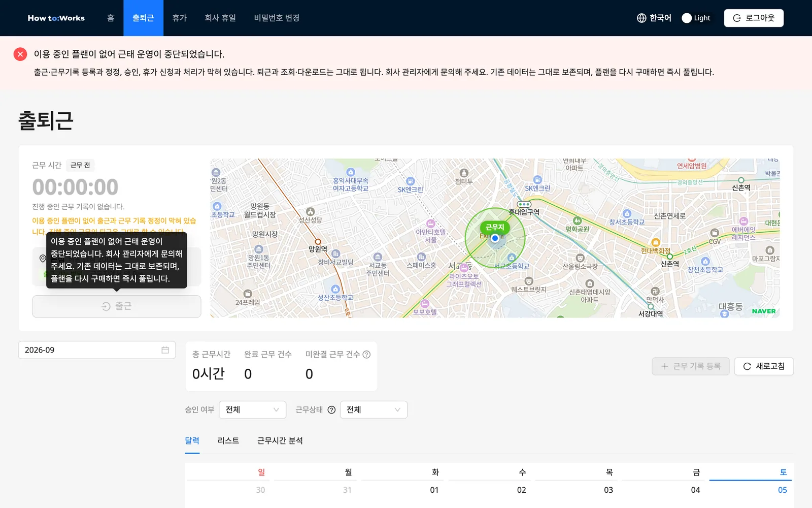This screenshot has height=508, width=812.
Task: Go to 회사 휴일 page
Action: [220, 18]
